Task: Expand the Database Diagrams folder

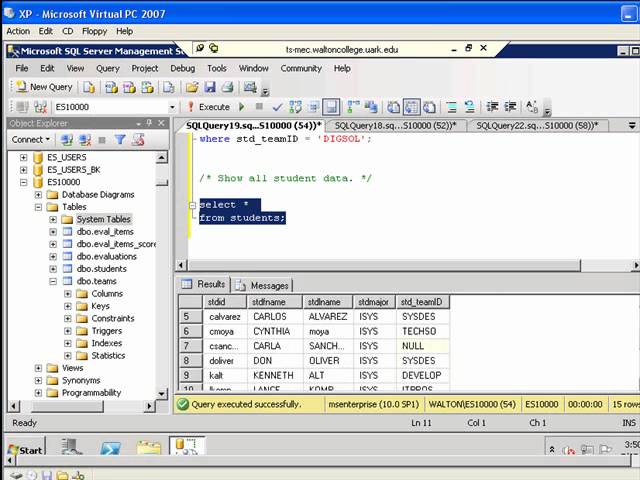Action: click(38, 195)
